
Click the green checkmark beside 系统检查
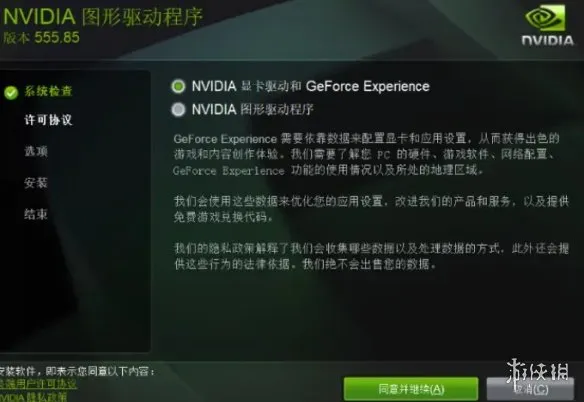(x=11, y=92)
